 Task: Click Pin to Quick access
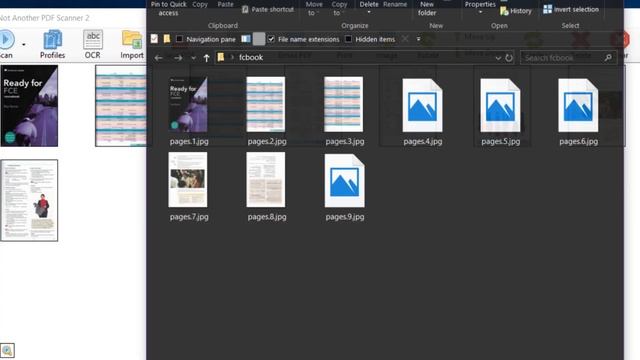pyautogui.click(x=168, y=8)
